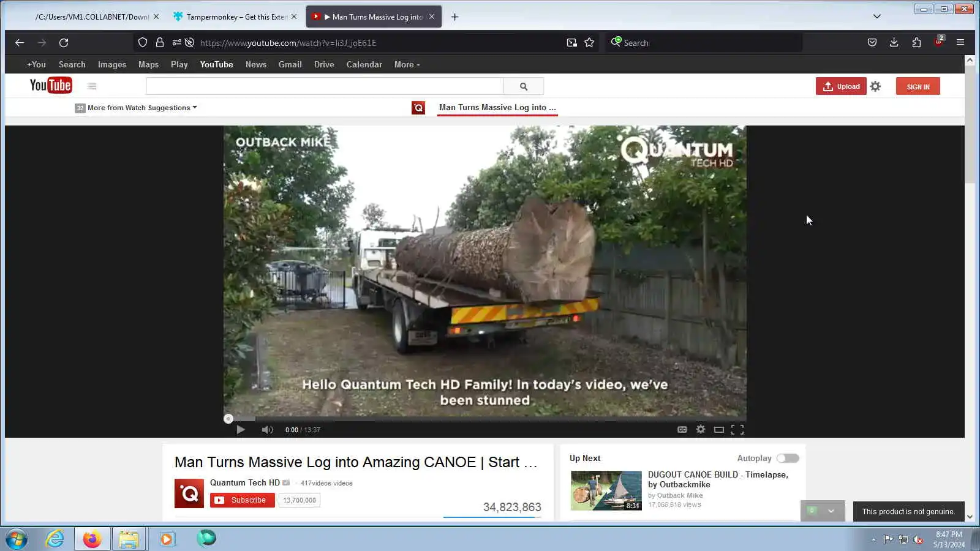Open the tracking protection shield icon
980x551 pixels.
[143, 43]
